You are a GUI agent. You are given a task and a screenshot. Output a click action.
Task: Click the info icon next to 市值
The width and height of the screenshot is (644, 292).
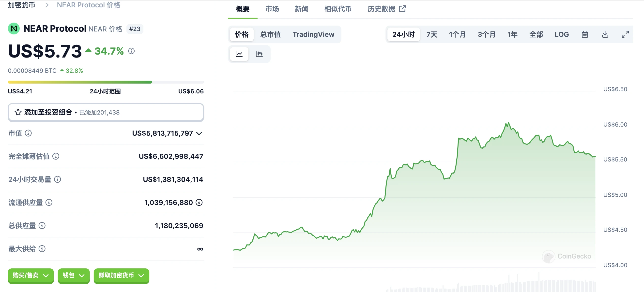tap(29, 133)
